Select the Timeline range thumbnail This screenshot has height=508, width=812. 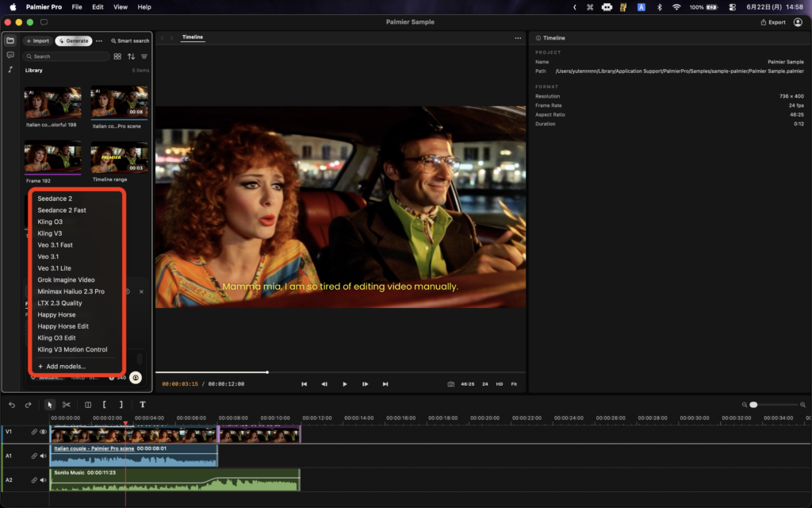119,158
